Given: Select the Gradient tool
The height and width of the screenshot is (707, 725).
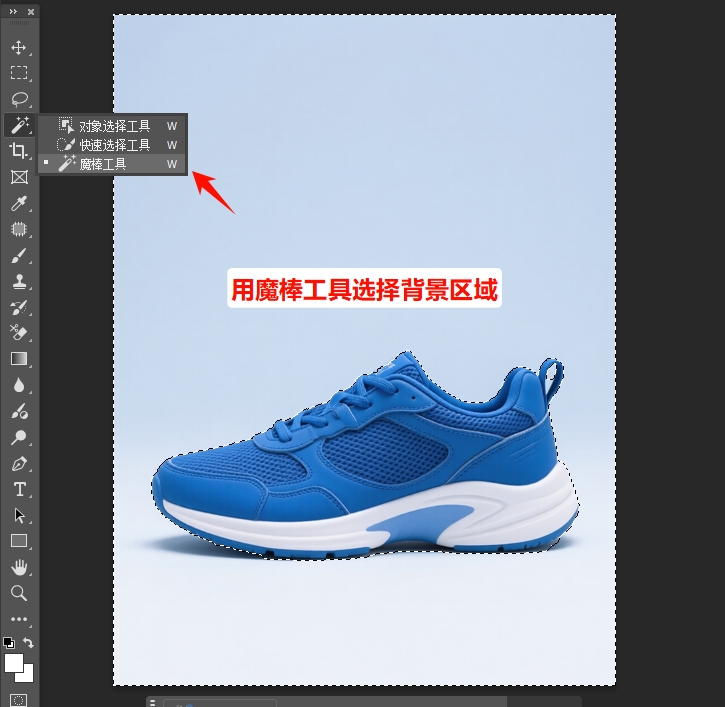Looking at the screenshot, I should tap(19, 359).
